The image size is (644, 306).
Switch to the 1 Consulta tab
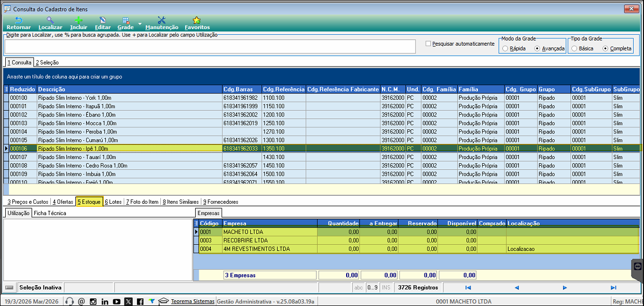point(19,62)
